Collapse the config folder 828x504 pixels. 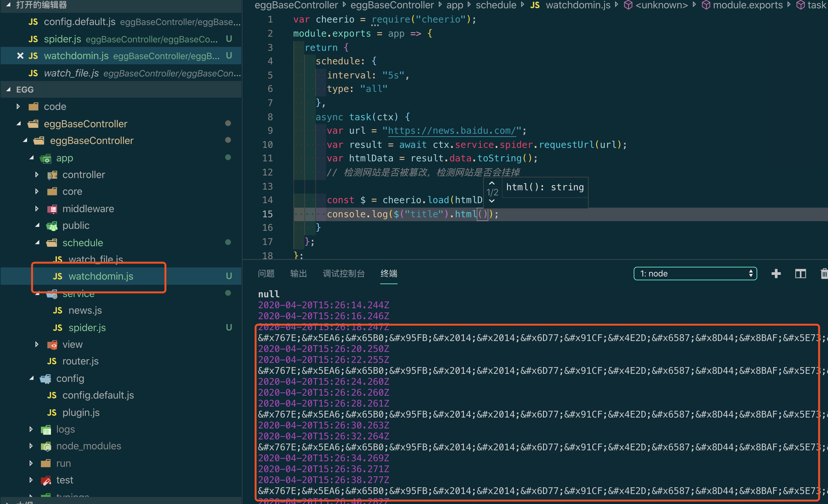[x=31, y=378]
